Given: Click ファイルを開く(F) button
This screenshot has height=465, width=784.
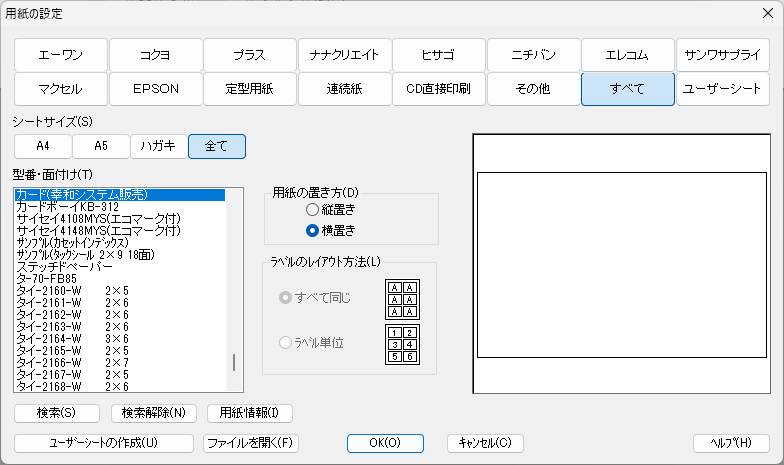Looking at the screenshot, I should pos(250,443).
